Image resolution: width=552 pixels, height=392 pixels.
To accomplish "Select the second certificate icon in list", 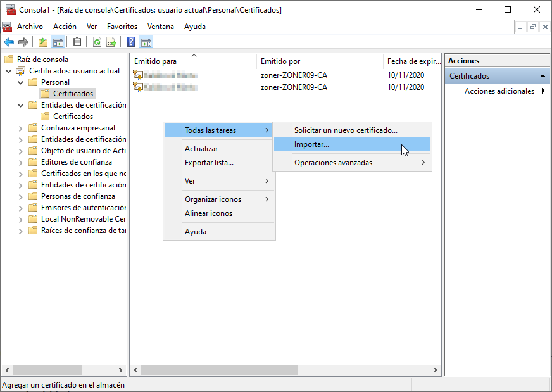I will [x=138, y=87].
